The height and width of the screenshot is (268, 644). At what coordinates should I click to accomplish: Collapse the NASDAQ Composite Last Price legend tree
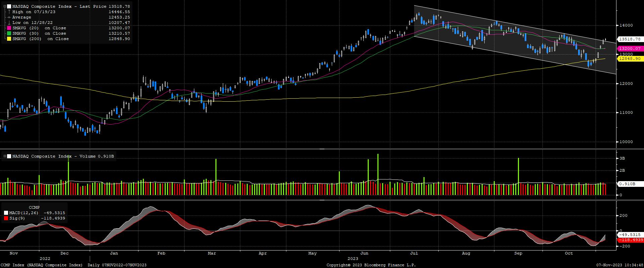[5, 6]
